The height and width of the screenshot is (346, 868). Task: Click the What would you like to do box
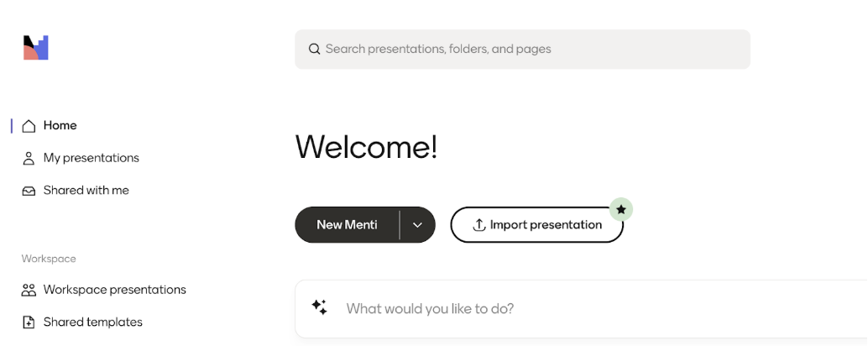click(x=581, y=309)
